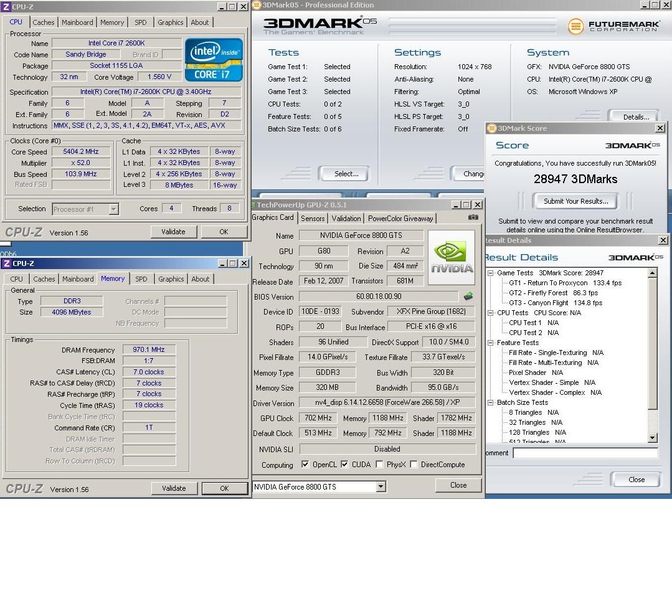Open the Validation tab in GPU-Z
Screen dimensions: 672x616
click(x=346, y=218)
